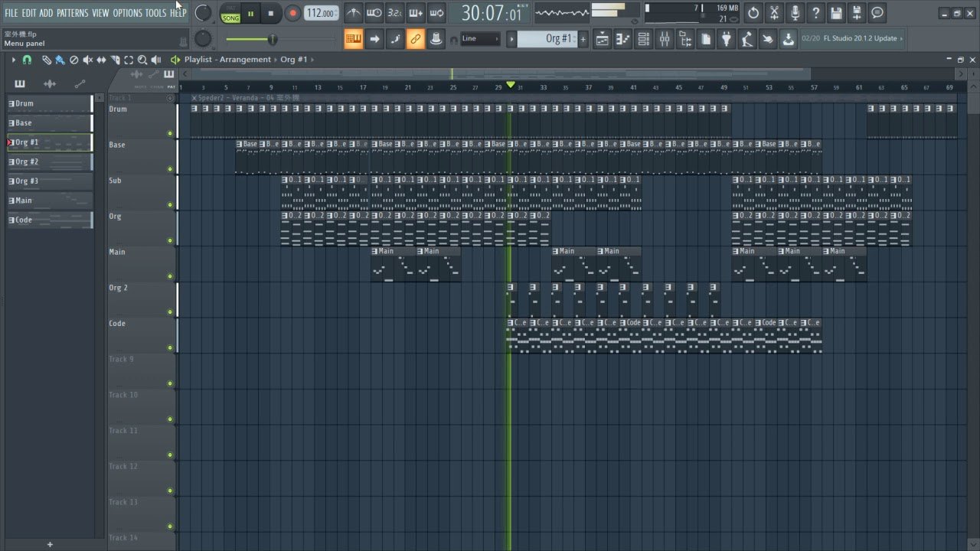This screenshot has width=980, height=551.
Task: Select the Slip tool in playlist
Action: [101, 60]
